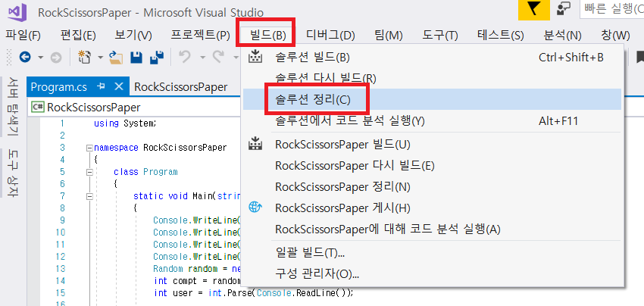This screenshot has width=644, height=306.
Task: Click line number 15 in the gutter
Action: pyautogui.click(x=61, y=293)
